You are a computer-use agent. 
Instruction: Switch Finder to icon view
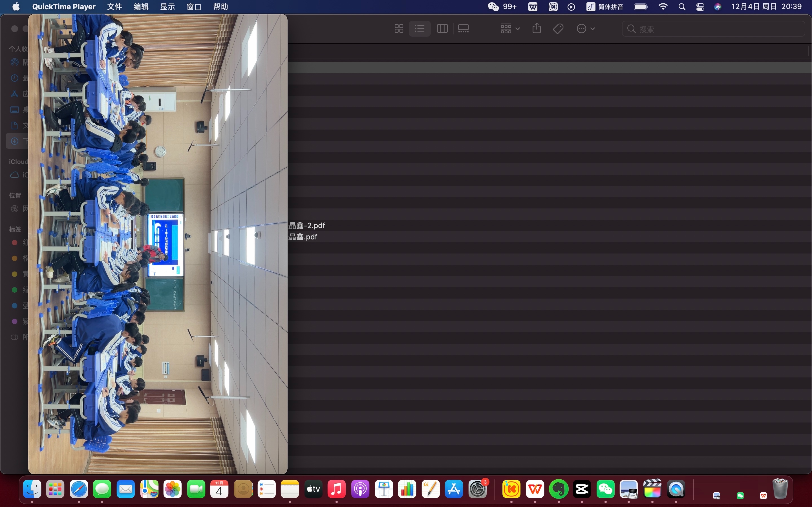399,28
